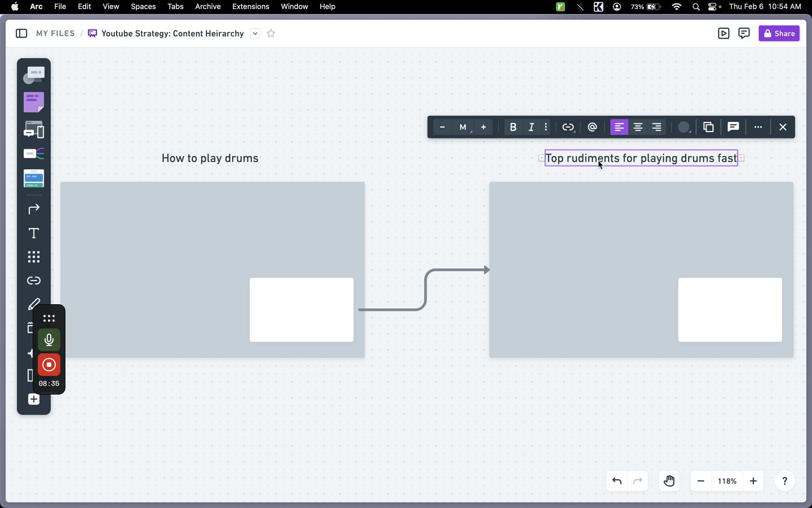Viewport: 812px width, 508px height.
Task: Toggle italic formatting
Action: [x=531, y=127]
